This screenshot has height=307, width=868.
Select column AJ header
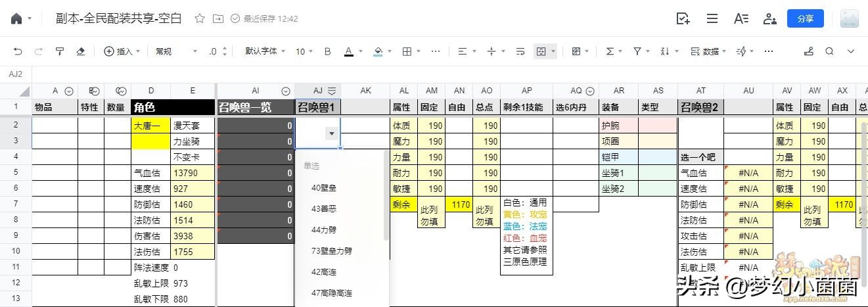pyautogui.click(x=317, y=91)
